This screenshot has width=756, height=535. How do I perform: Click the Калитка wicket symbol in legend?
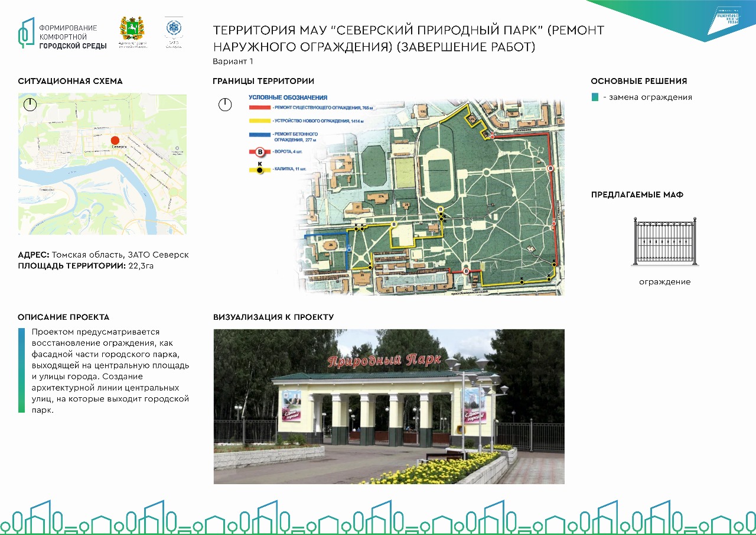coord(259,169)
